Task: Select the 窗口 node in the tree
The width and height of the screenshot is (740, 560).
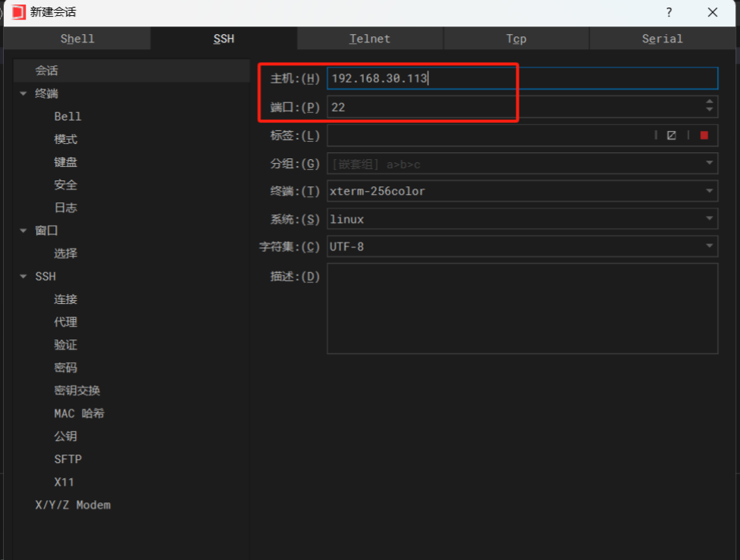Action: 46,230
